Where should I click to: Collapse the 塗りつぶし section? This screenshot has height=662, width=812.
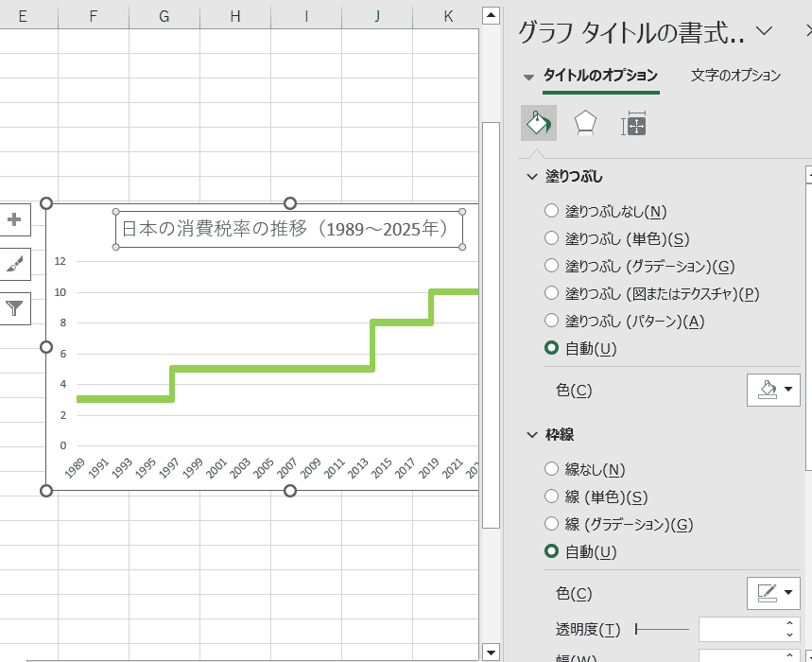click(x=532, y=177)
